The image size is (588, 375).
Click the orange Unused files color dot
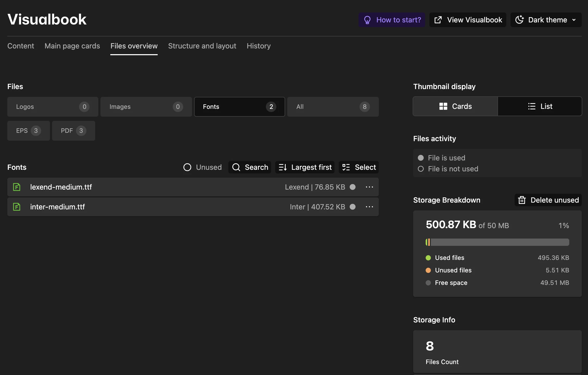[x=428, y=270]
